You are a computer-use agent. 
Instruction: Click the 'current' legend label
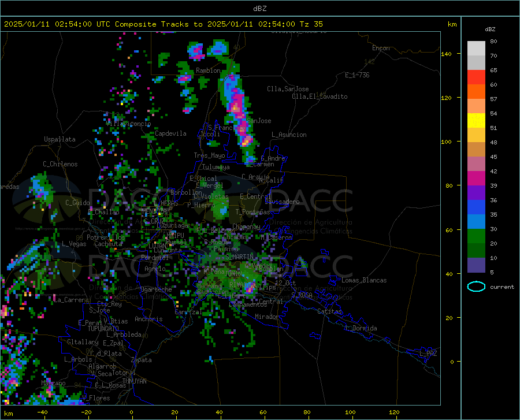pos(502,287)
